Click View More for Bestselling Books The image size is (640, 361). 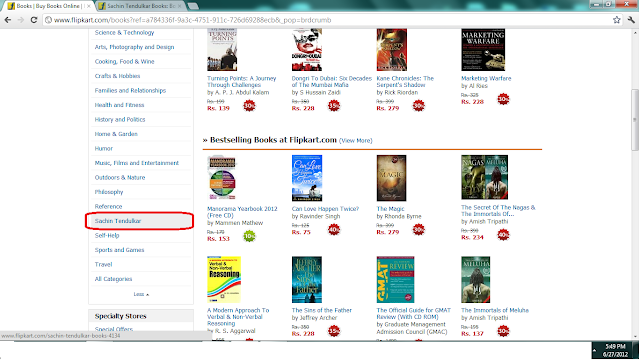[356, 140]
